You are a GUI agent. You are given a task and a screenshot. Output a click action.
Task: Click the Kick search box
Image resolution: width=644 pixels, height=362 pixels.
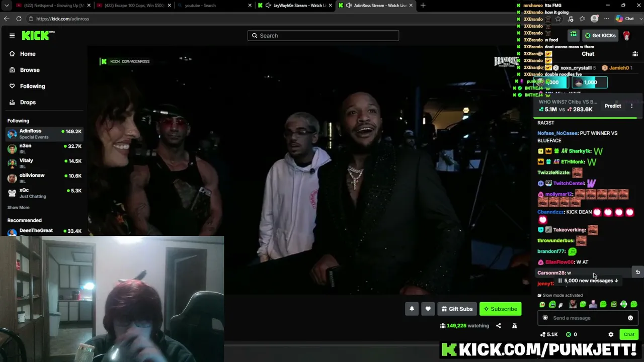[x=323, y=36]
